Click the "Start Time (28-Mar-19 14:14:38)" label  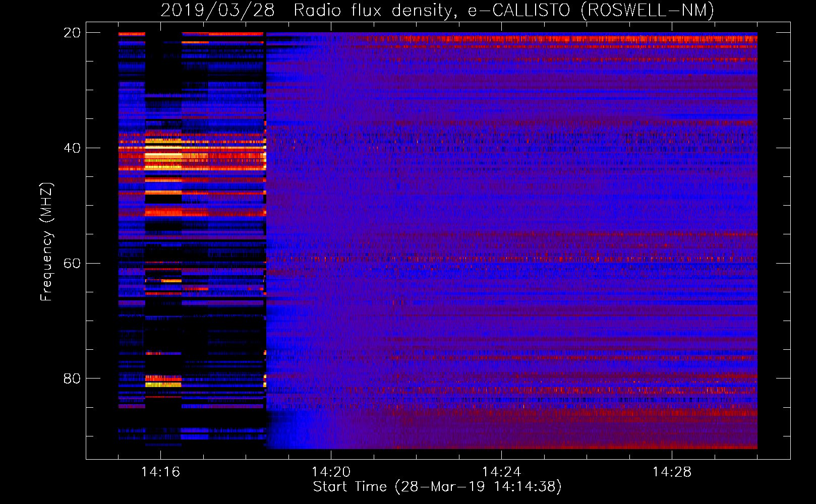click(x=437, y=487)
